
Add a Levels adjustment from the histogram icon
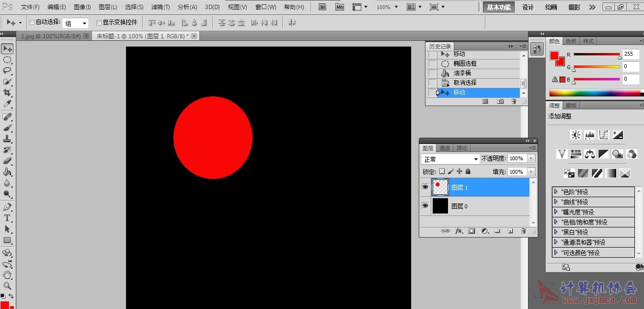point(590,135)
